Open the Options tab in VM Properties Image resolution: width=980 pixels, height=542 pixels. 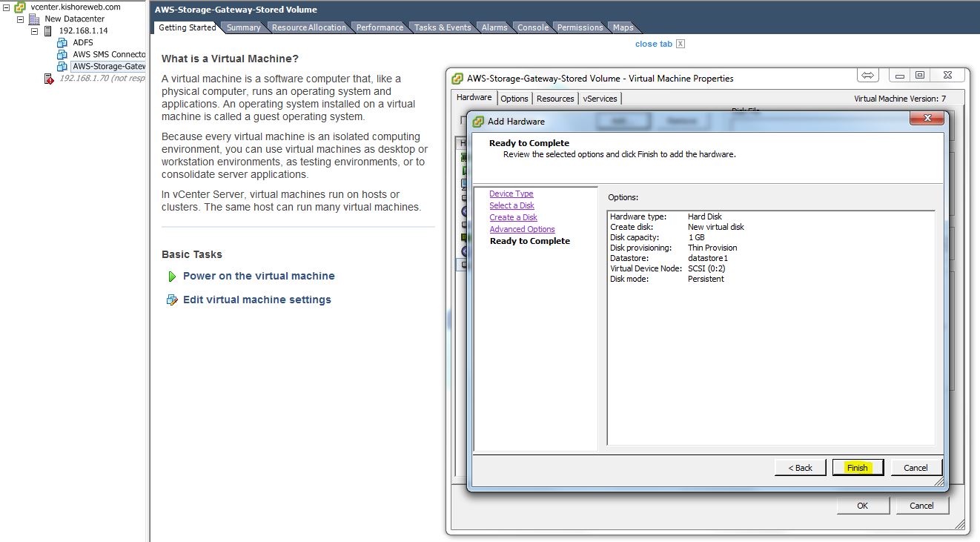[514, 99]
